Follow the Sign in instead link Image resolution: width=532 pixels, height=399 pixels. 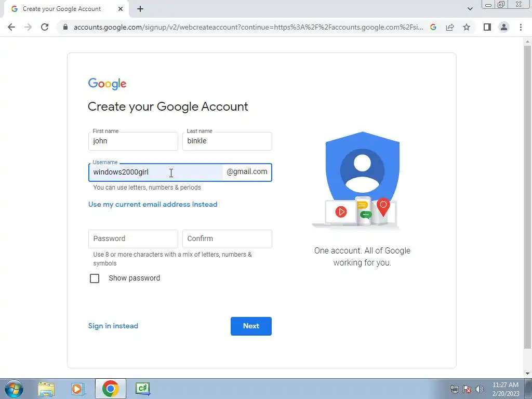[x=113, y=326]
